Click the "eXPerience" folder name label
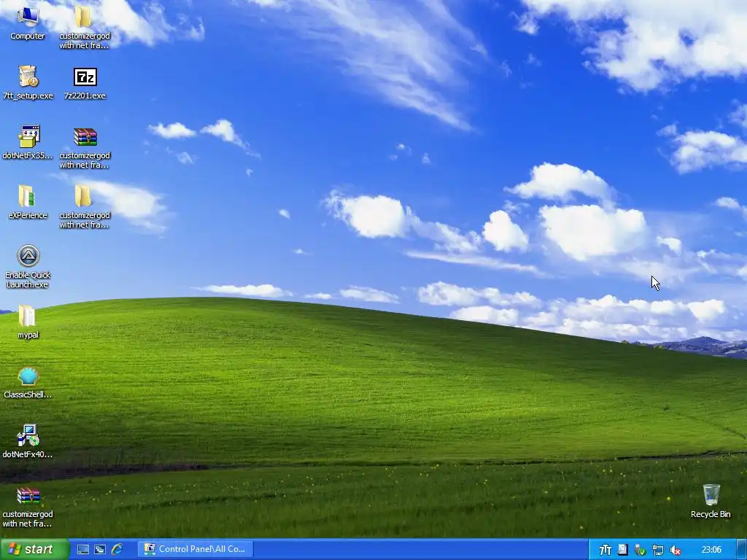This screenshot has width=747, height=560. pos(28,215)
